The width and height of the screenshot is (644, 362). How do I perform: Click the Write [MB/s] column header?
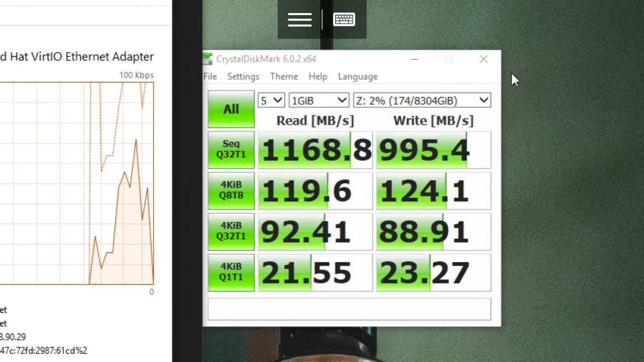coord(433,121)
